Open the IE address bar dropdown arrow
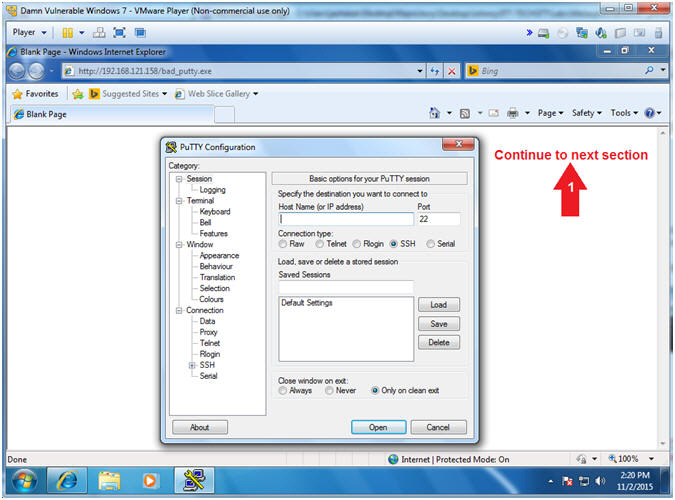The image size is (675, 500). tap(420, 71)
